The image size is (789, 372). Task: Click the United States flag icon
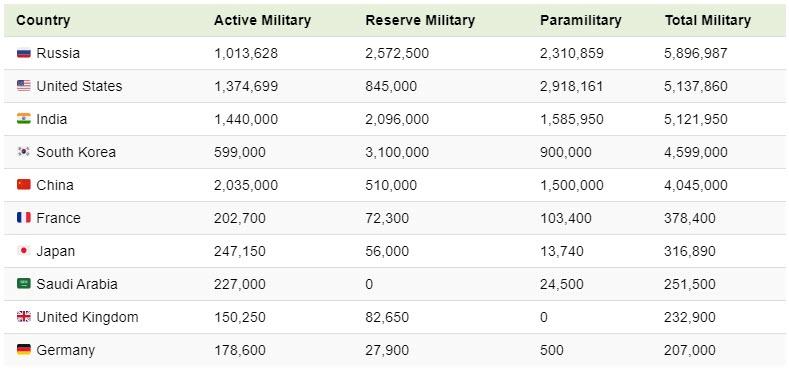(24, 86)
